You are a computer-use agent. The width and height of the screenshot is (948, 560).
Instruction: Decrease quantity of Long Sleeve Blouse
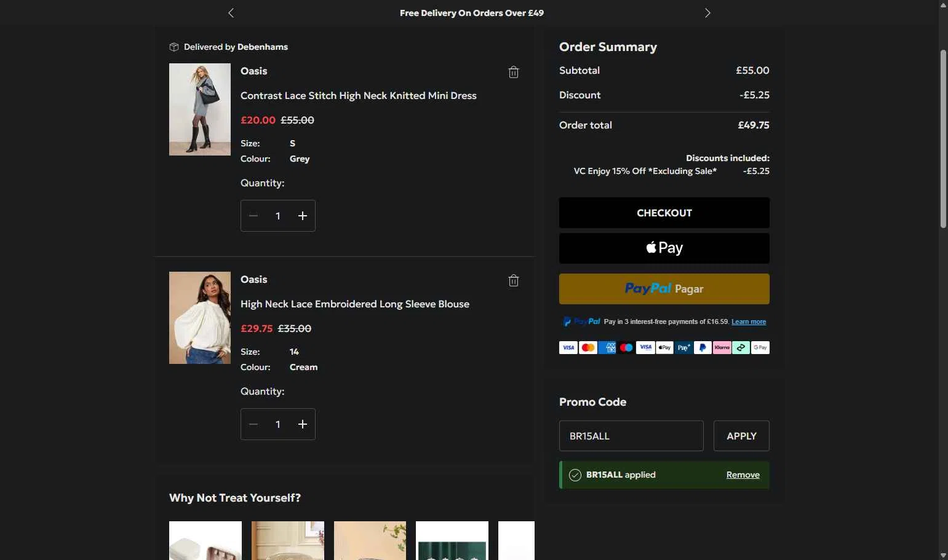coord(253,424)
